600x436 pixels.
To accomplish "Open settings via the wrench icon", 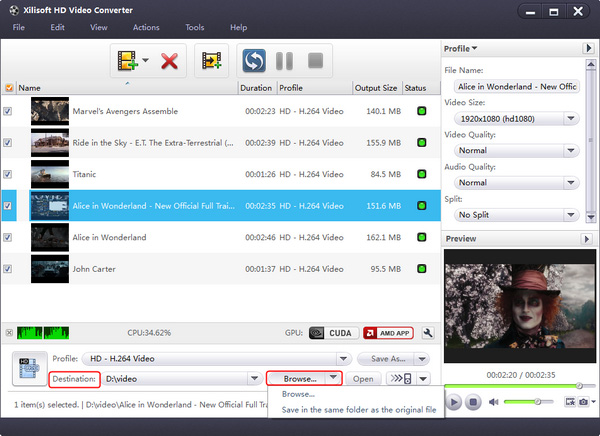I will 428,333.
